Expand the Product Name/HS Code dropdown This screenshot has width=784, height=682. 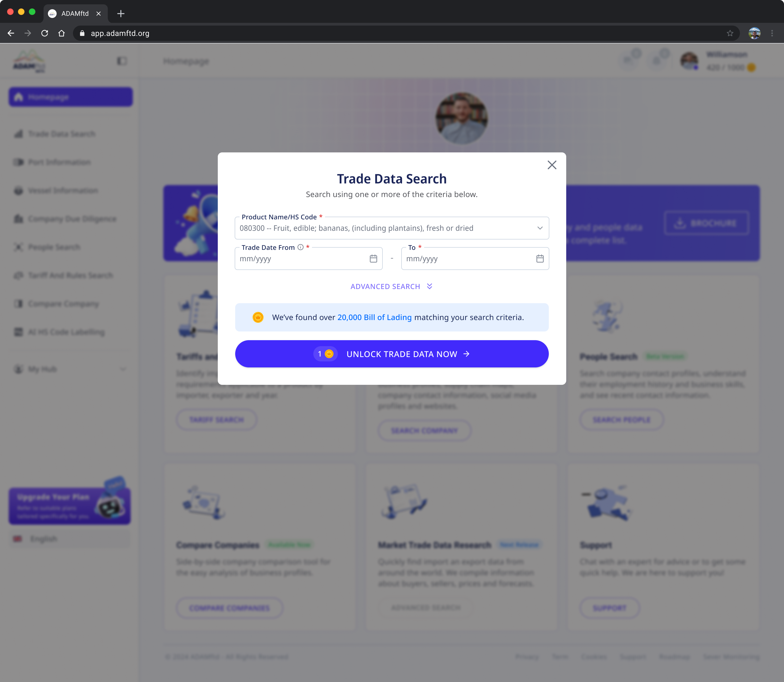[x=540, y=228]
